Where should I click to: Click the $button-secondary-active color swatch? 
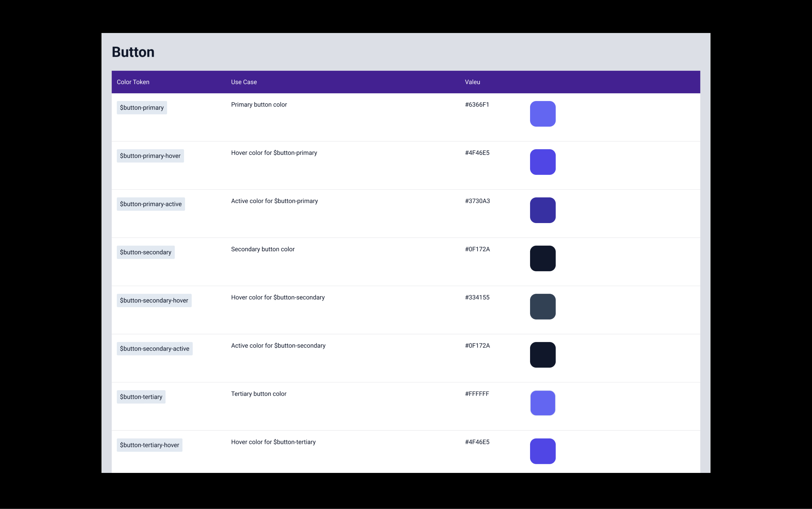pyautogui.click(x=542, y=354)
